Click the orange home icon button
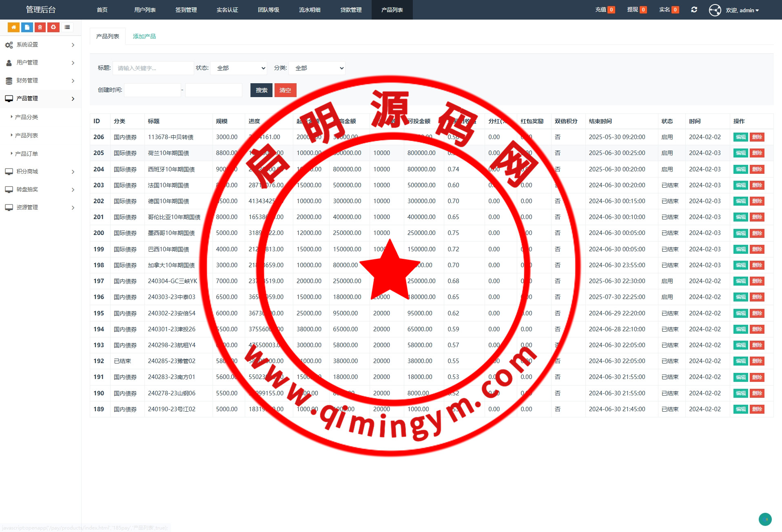 [13, 27]
